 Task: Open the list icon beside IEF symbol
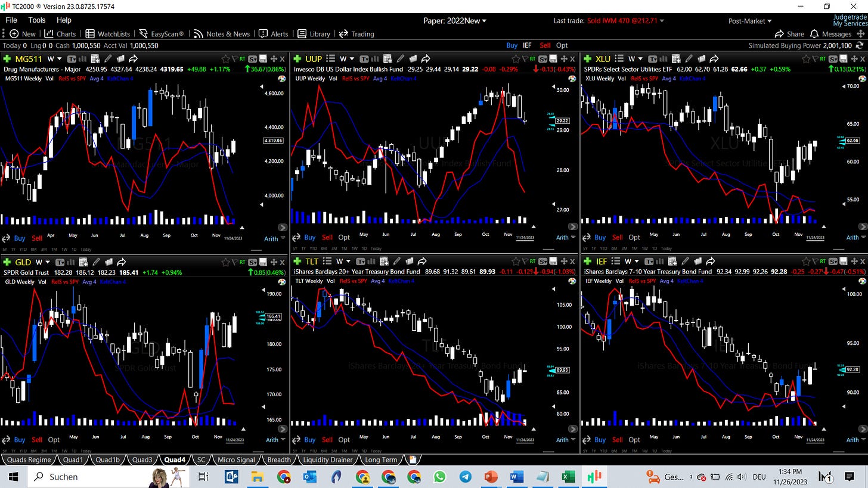617,261
